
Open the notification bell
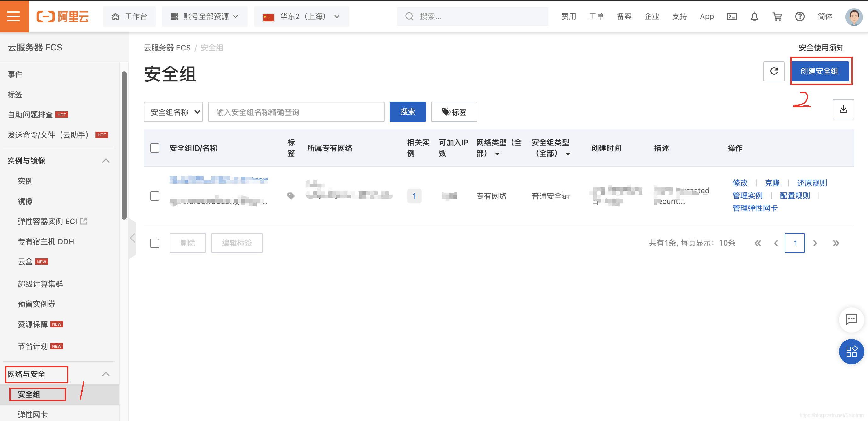tap(754, 16)
